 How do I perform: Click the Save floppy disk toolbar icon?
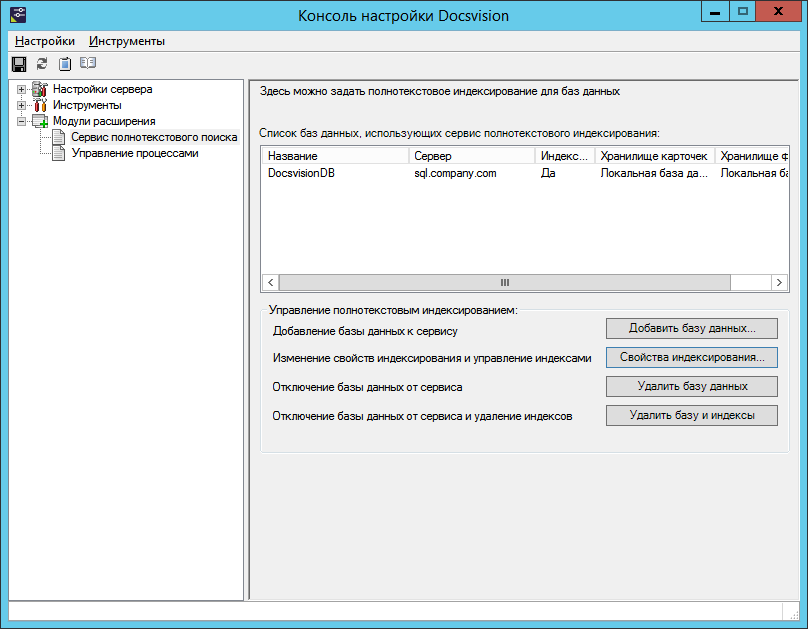coord(18,64)
